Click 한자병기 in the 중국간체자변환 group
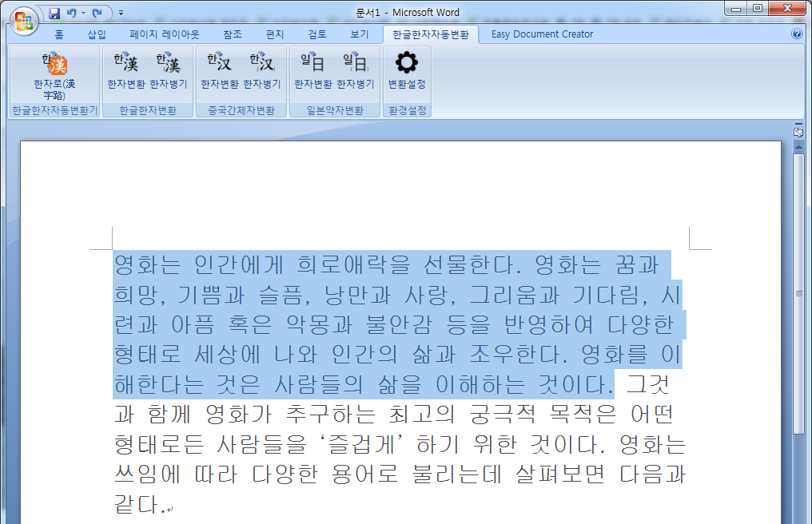 tap(261, 70)
